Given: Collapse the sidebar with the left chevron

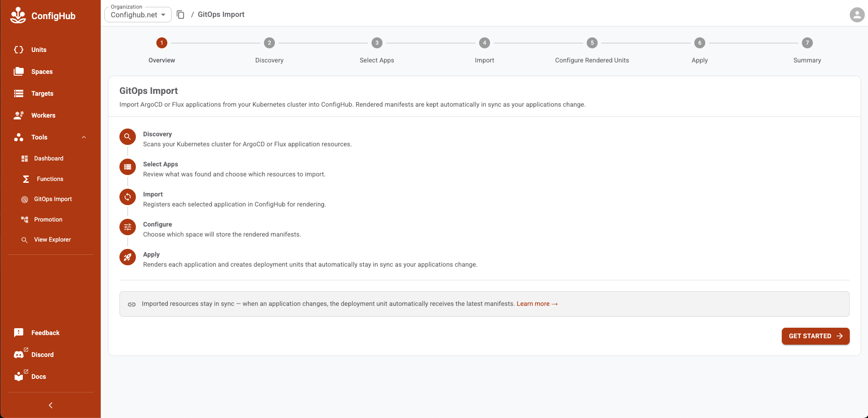Looking at the screenshot, I should click(51, 405).
